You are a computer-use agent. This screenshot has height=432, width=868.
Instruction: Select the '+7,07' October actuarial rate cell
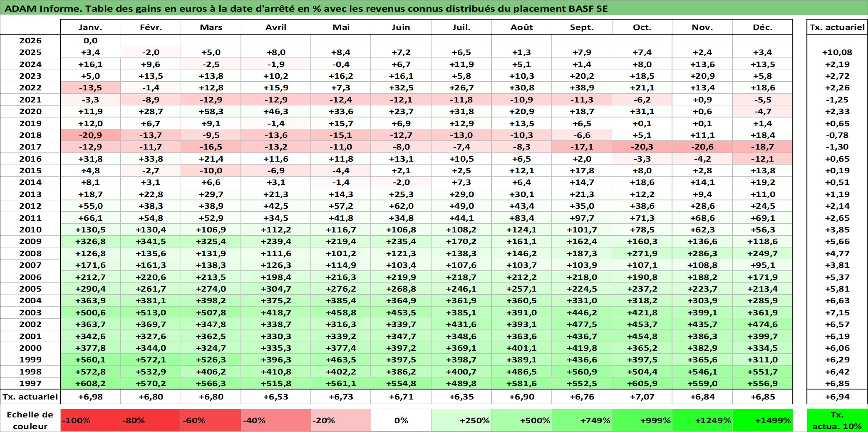tap(642, 397)
